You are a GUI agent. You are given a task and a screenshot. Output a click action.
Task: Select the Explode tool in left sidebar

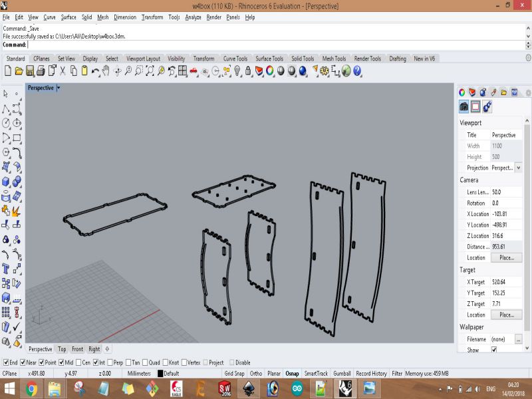click(x=17, y=211)
